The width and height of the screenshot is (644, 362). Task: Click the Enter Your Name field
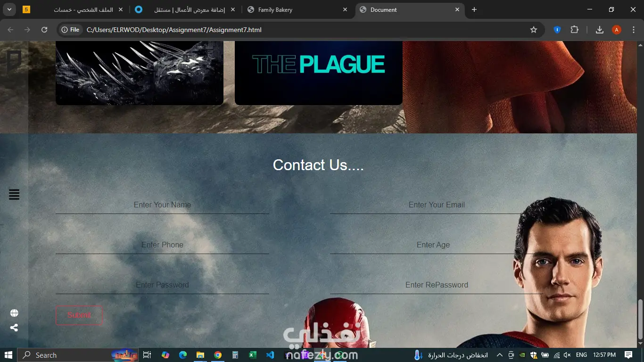coord(162,205)
